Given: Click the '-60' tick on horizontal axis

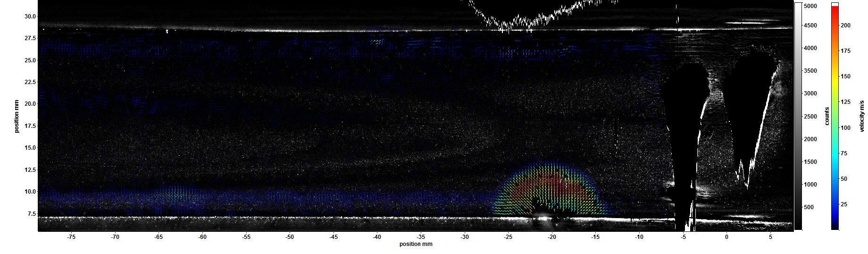Looking at the screenshot, I should click(x=202, y=237).
